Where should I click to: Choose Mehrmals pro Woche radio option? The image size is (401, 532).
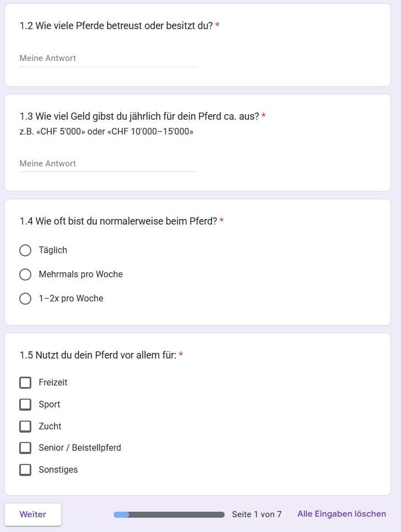pos(25,275)
